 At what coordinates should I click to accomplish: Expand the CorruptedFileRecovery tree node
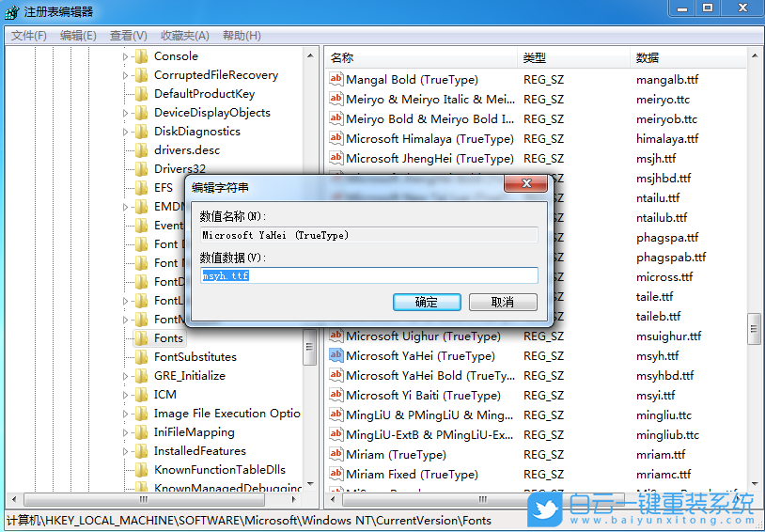(x=125, y=75)
